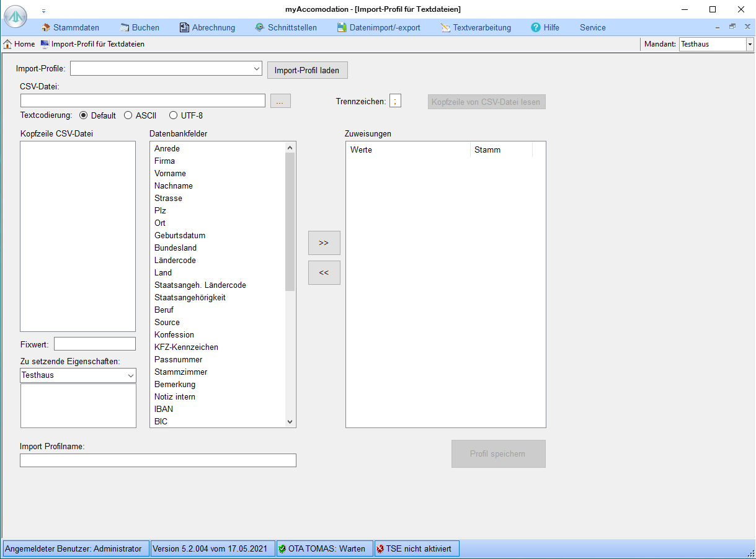
Task: Click Import-Profil laden button
Action: [307, 70]
